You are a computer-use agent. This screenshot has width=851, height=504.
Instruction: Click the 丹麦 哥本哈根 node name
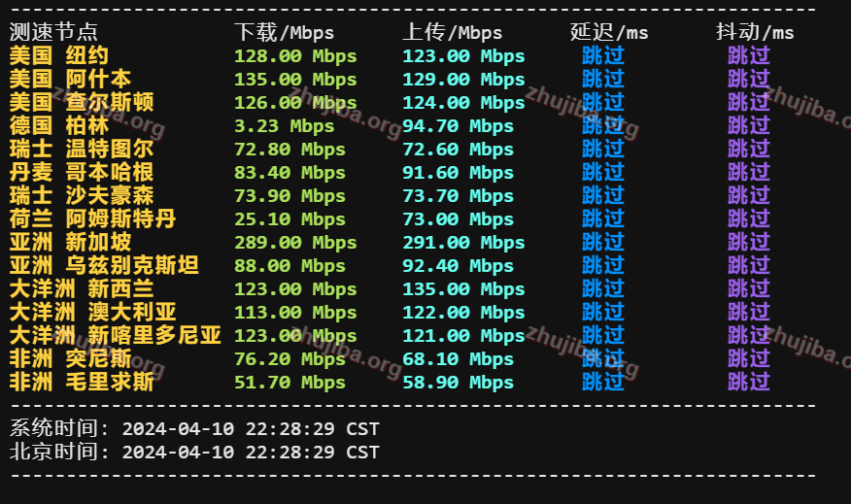[82, 173]
